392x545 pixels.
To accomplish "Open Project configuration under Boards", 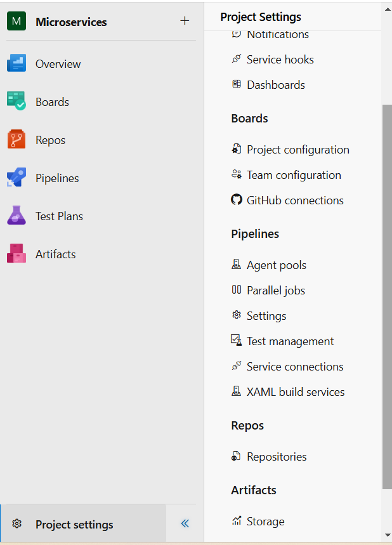I will pos(298,150).
